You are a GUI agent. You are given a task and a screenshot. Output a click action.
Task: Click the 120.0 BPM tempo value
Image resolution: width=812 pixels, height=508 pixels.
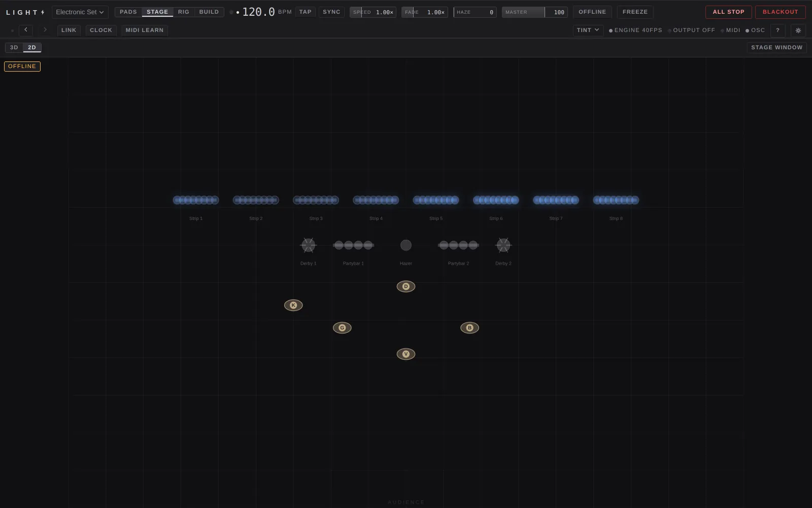[259, 12]
